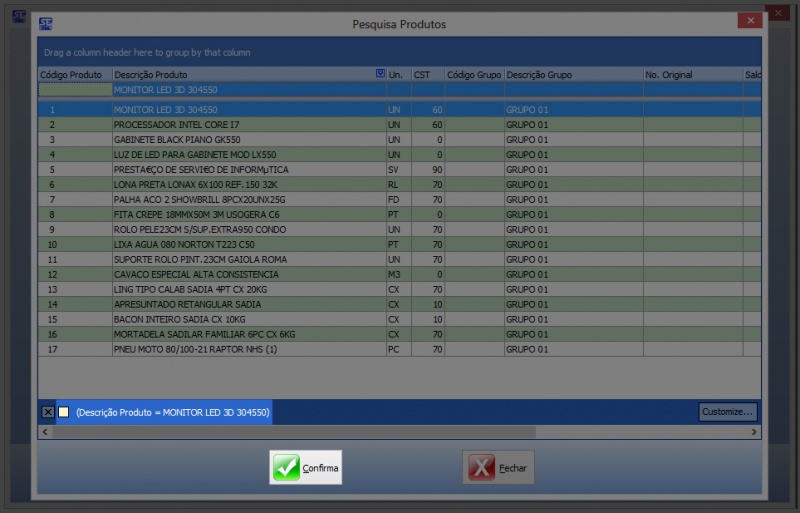Click the Código Produto filter row cell
Viewport: 800px width, 513px height.
pyautogui.click(x=74, y=90)
